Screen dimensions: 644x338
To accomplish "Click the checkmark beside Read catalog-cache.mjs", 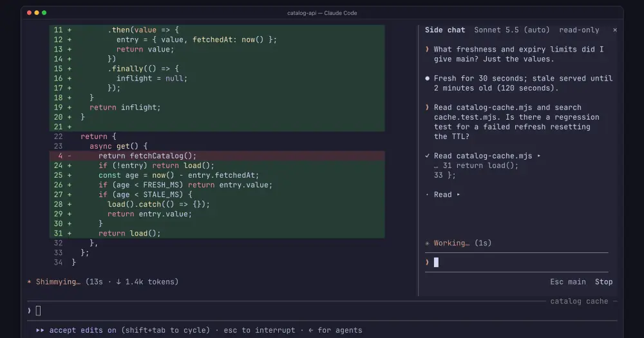I will [x=427, y=156].
